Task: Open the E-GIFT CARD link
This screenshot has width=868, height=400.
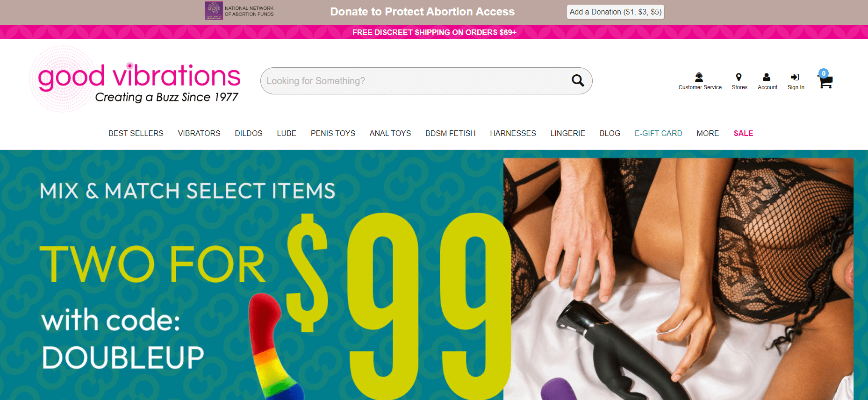Action: (x=658, y=133)
